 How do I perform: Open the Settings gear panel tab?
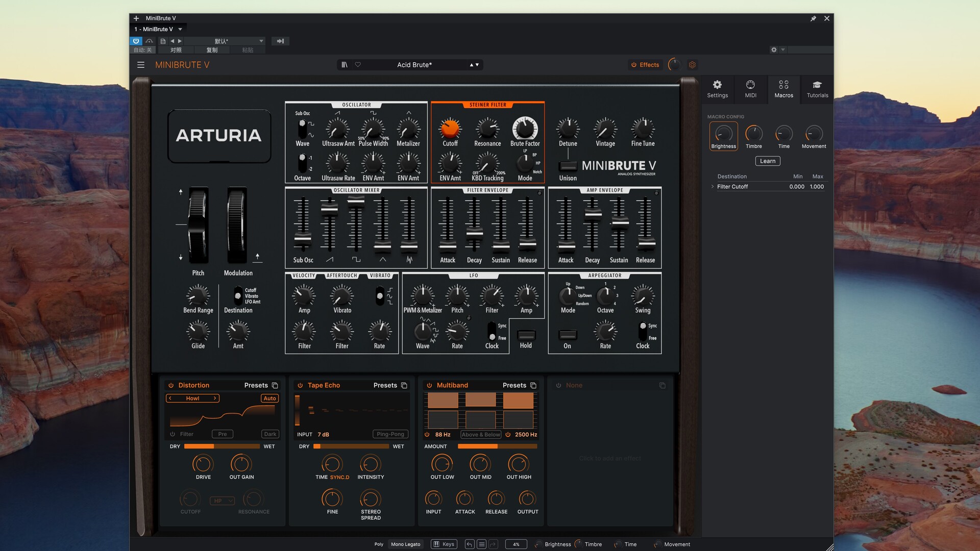tap(717, 89)
